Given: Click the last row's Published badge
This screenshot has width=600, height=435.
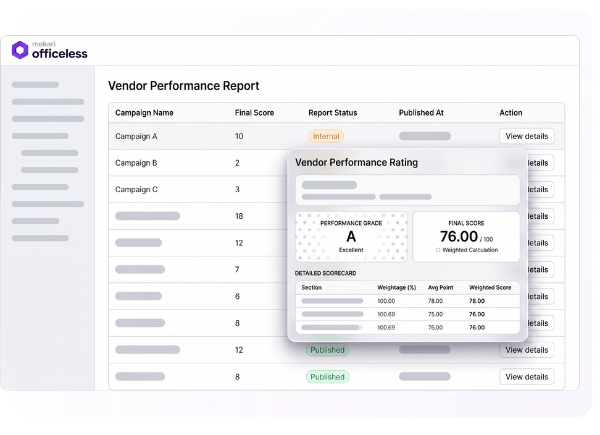Looking at the screenshot, I should (x=327, y=377).
